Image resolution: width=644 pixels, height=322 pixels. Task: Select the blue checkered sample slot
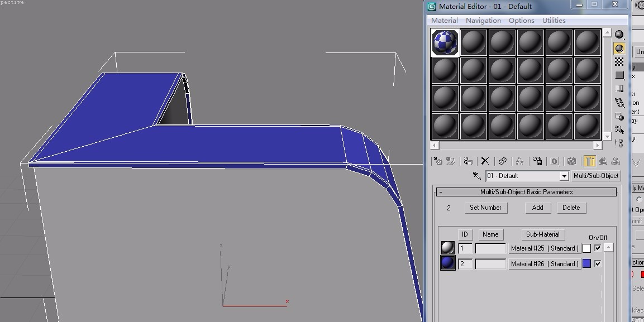(445, 42)
